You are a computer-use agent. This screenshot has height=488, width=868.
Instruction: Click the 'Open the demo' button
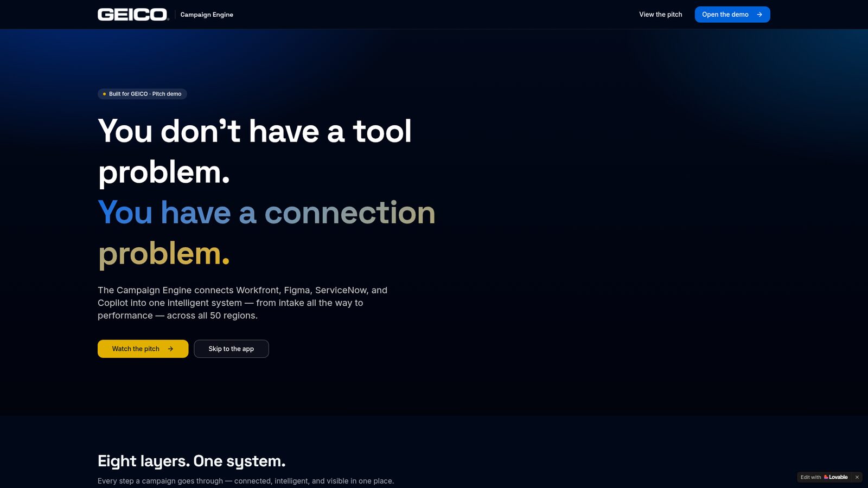click(x=732, y=15)
